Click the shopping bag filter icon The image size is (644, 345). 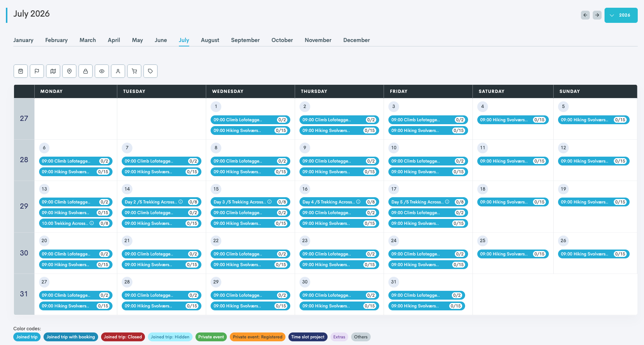(x=21, y=71)
